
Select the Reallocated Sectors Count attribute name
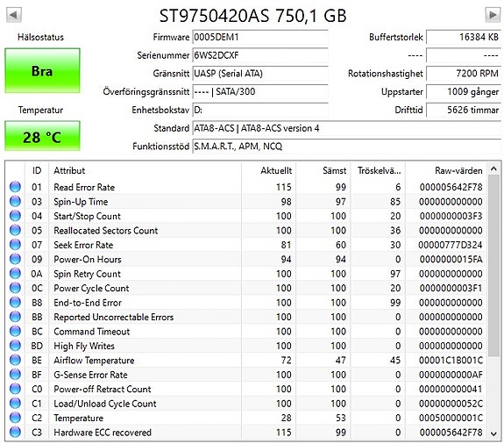click(x=106, y=231)
